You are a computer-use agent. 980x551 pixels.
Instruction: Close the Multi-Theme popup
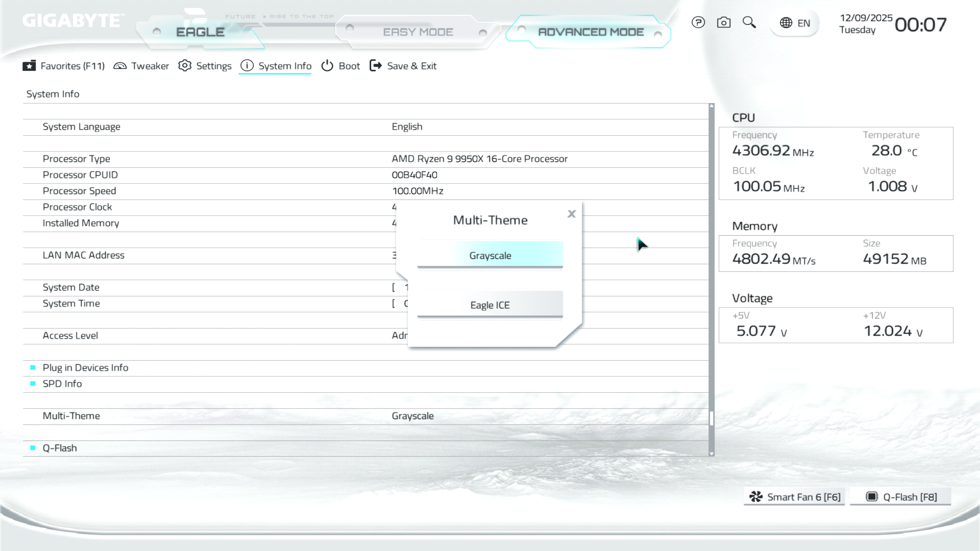click(572, 214)
